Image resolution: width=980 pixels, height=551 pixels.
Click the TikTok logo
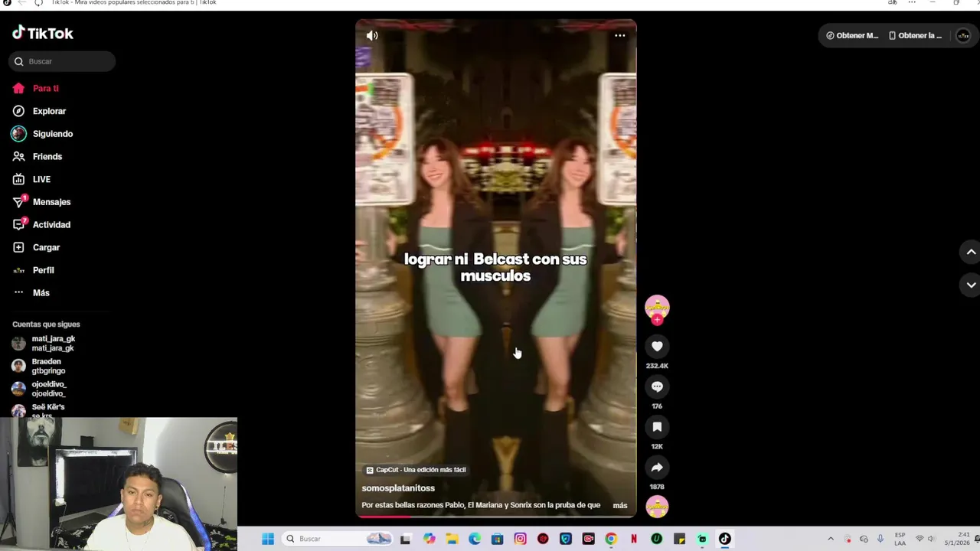43,33
